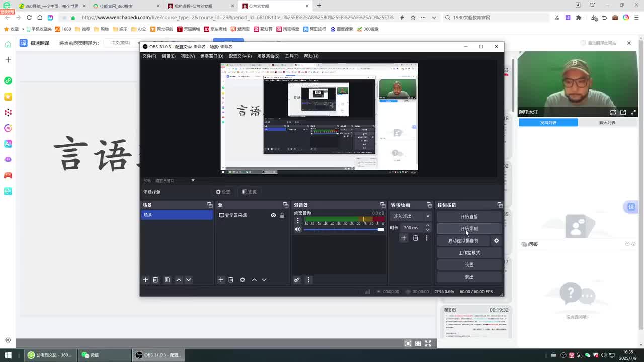Open transition properties three-dot menu

426,238
